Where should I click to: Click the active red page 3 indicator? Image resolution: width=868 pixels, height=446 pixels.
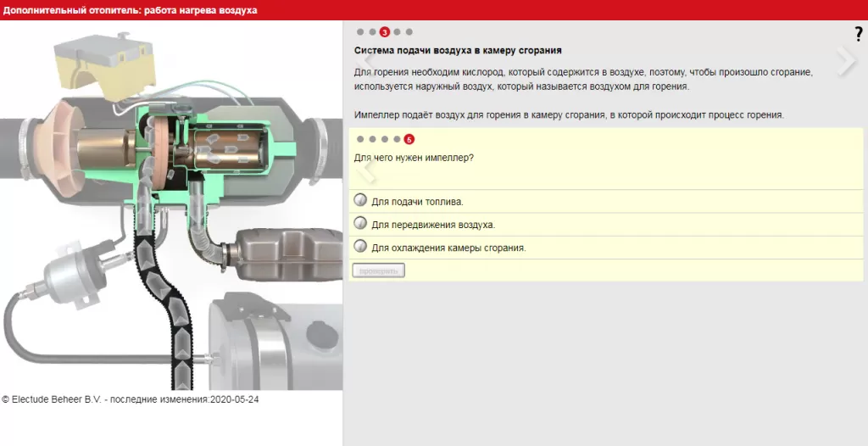coord(385,32)
